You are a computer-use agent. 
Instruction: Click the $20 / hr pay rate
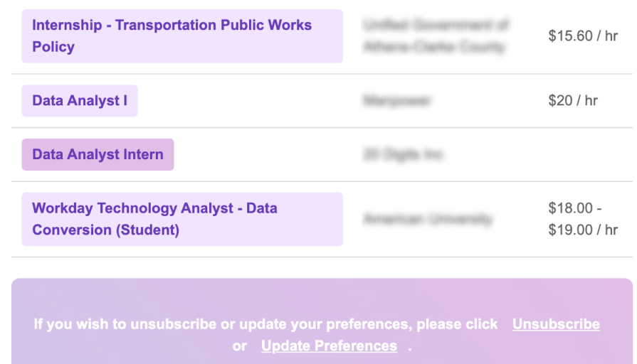(x=573, y=101)
